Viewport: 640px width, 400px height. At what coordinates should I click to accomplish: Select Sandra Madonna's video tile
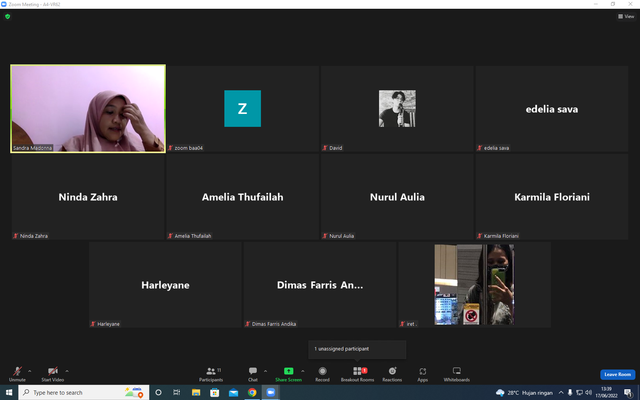pyautogui.click(x=88, y=109)
